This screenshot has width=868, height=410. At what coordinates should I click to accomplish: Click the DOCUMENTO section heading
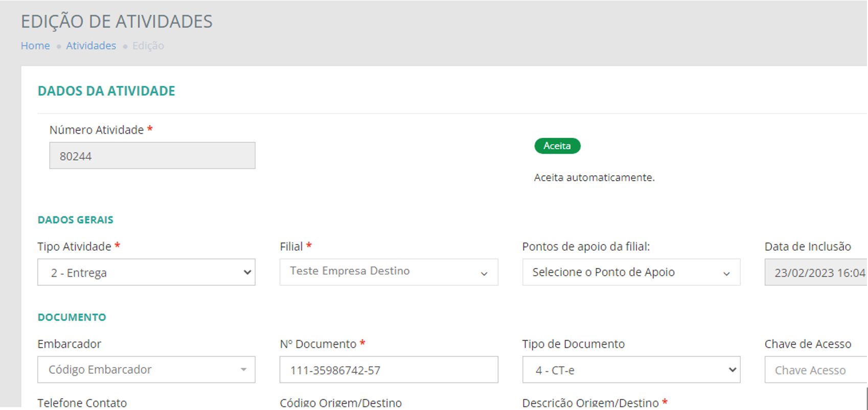[72, 318]
